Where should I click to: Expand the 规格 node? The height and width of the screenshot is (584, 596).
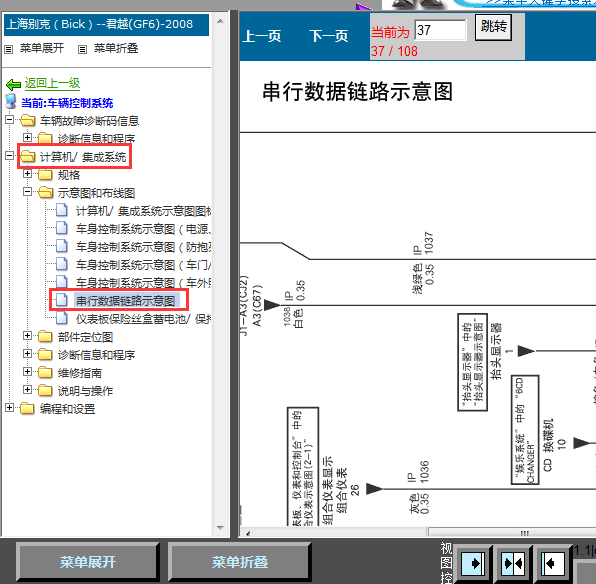click(27, 174)
